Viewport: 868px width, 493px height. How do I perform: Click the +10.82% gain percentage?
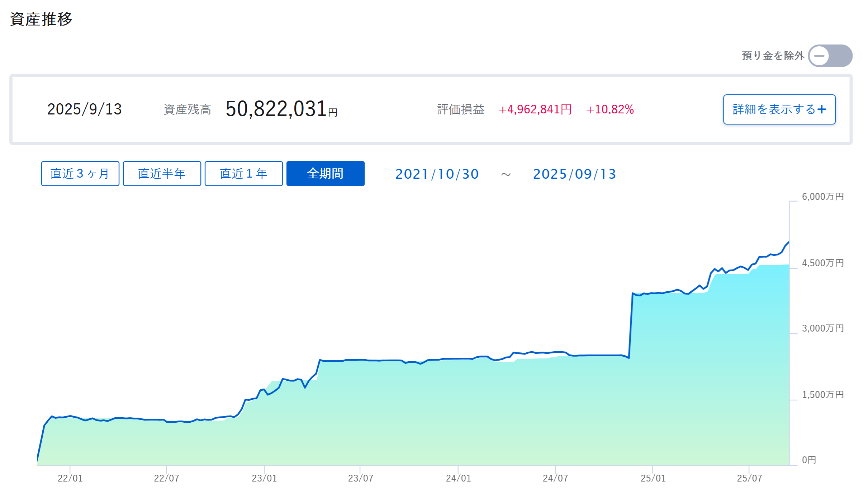click(x=610, y=109)
